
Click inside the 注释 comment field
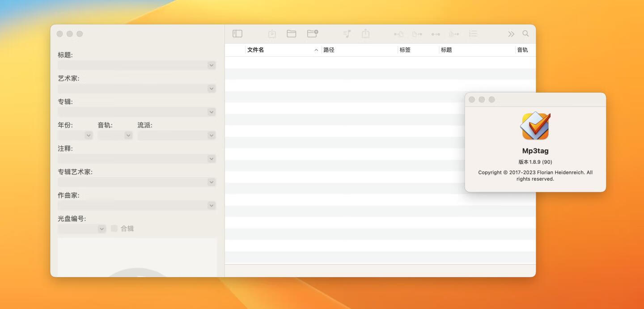[134, 158]
